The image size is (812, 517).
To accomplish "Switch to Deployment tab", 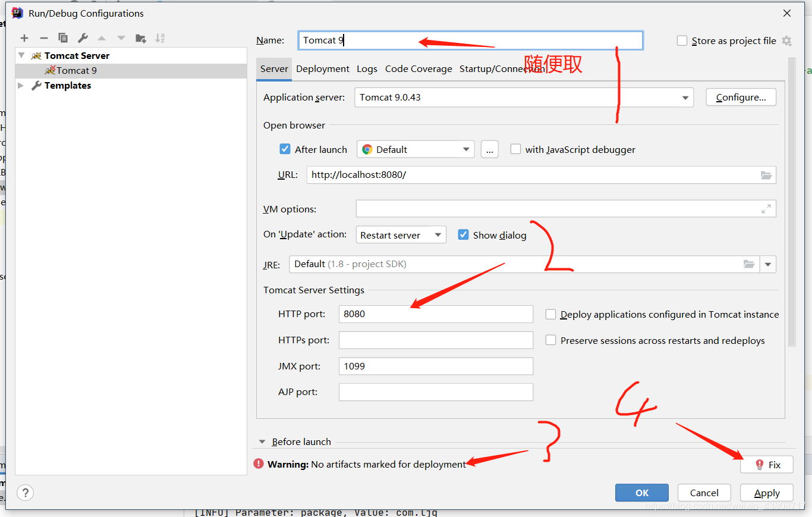I will (x=323, y=69).
